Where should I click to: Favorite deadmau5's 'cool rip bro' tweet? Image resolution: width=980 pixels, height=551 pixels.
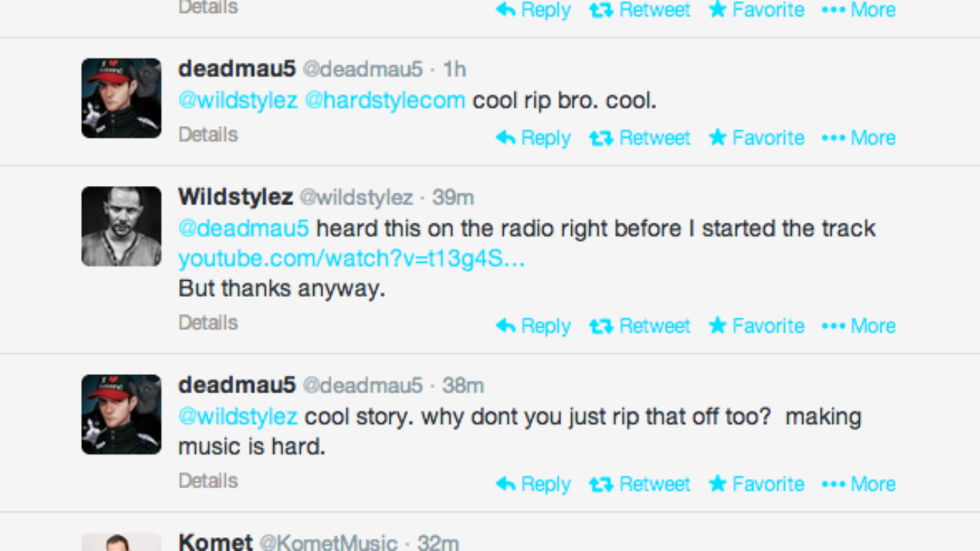point(756,138)
